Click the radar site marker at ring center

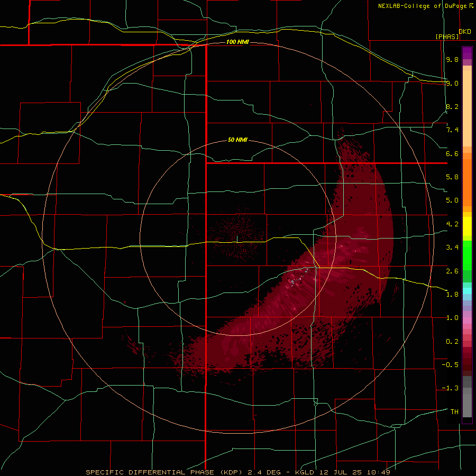pyautogui.click(x=237, y=239)
